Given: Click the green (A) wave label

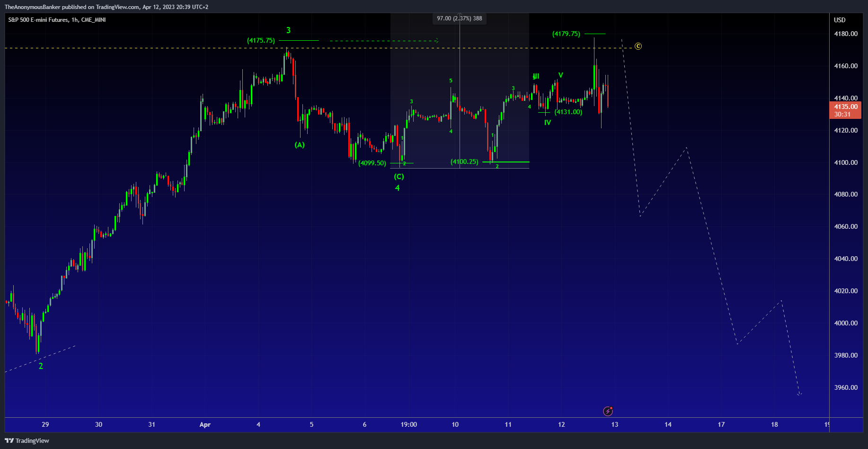Looking at the screenshot, I should point(300,145).
